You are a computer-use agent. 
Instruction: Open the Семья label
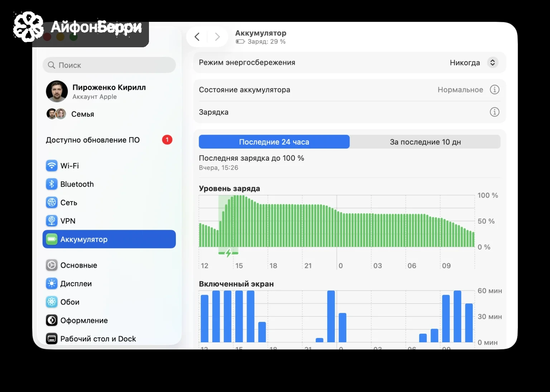83,114
